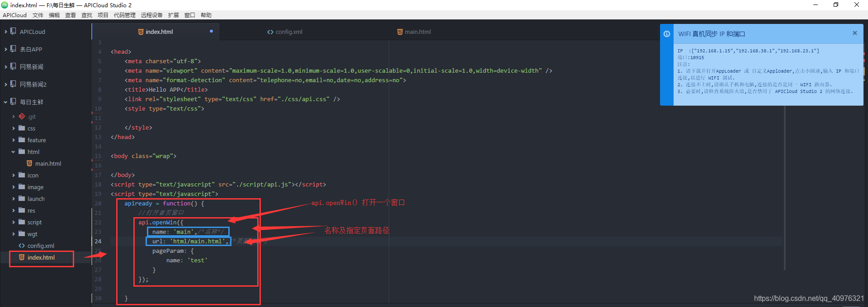
Task: Collapse the 每日生鲜 project
Action: [5, 102]
